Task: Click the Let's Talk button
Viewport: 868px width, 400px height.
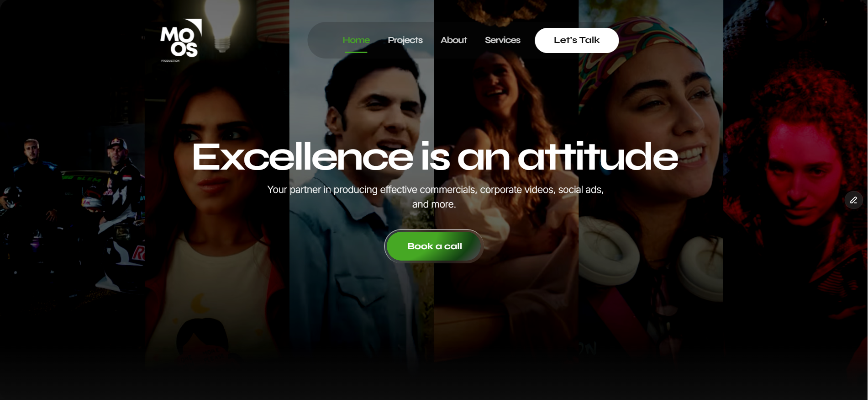Action: (577, 40)
